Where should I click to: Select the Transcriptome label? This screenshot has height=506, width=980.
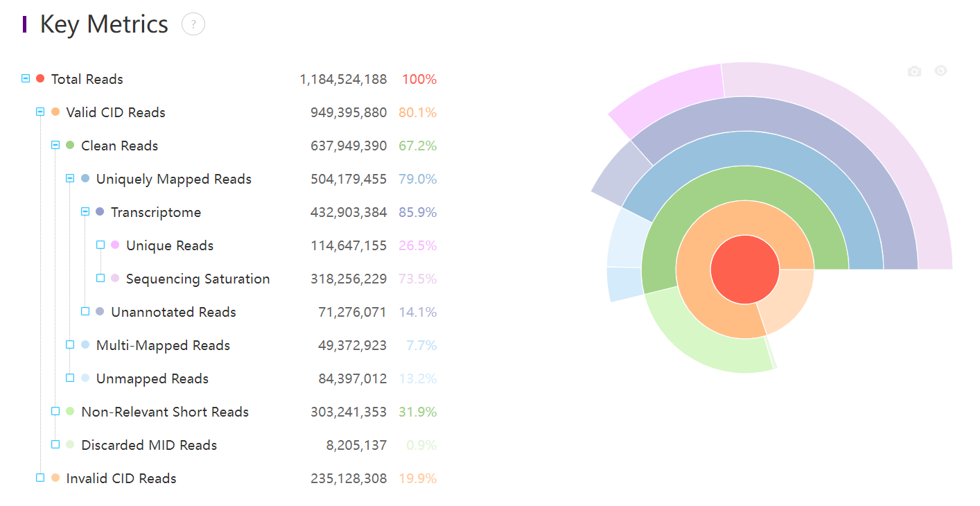pos(156,212)
